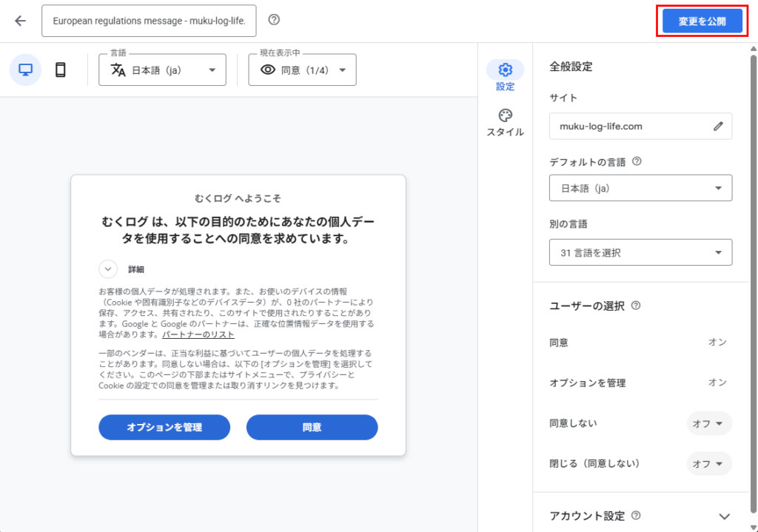This screenshot has width=758, height=532.
Task: Open the 現在表示中 screen dropdown
Action: (x=302, y=70)
